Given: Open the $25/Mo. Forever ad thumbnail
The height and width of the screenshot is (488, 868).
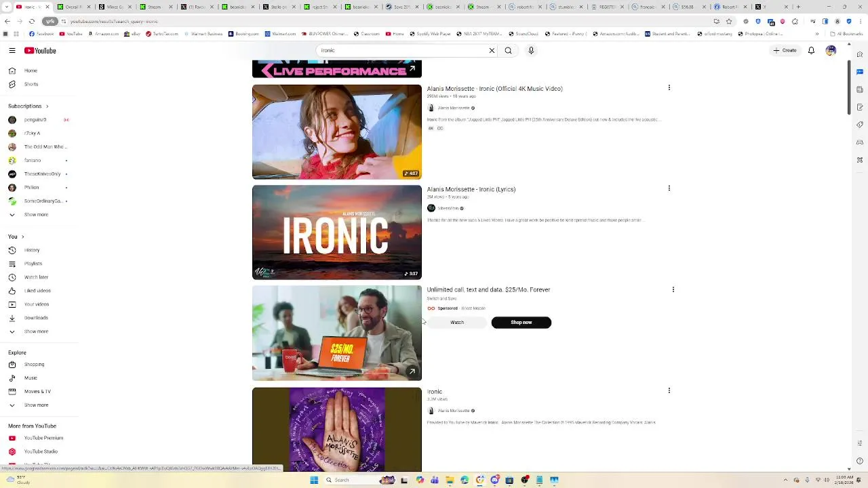Looking at the screenshot, I should 337,333.
